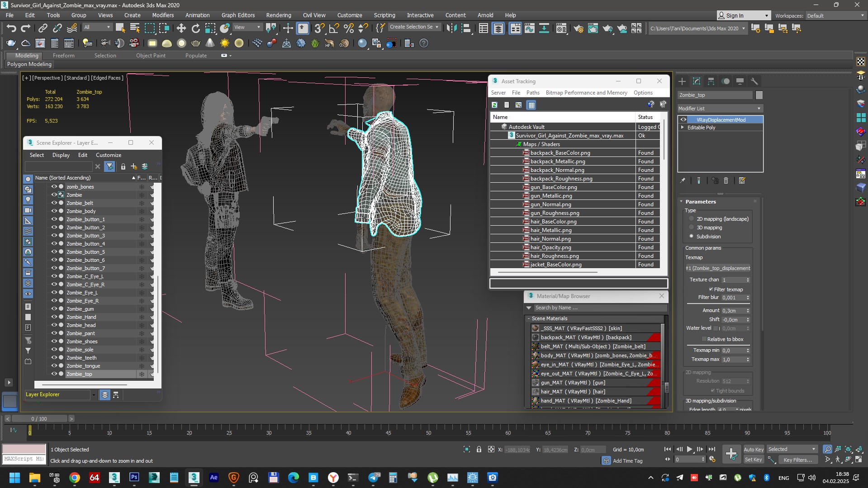Click the Undo arrow icon
This screenshot has height=488, width=868.
[11, 28]
